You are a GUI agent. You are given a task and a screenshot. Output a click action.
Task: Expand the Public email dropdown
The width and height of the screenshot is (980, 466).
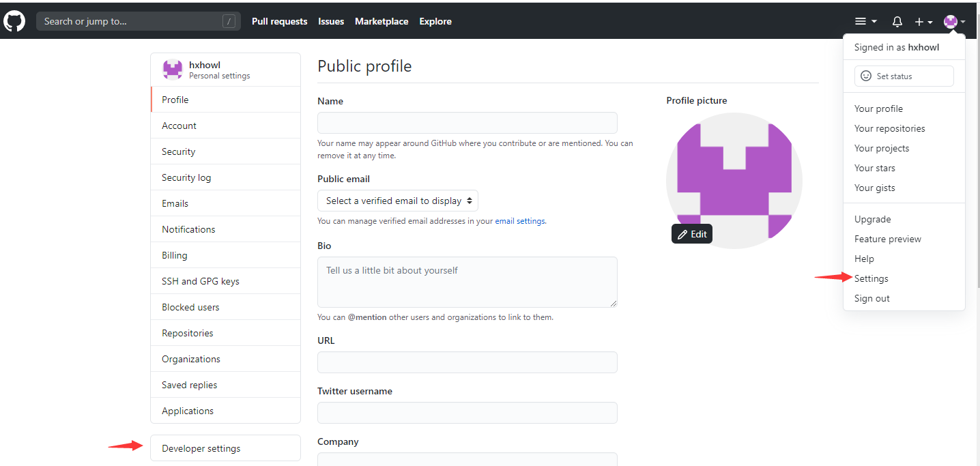pyautogui.click(x=398, y=201)
